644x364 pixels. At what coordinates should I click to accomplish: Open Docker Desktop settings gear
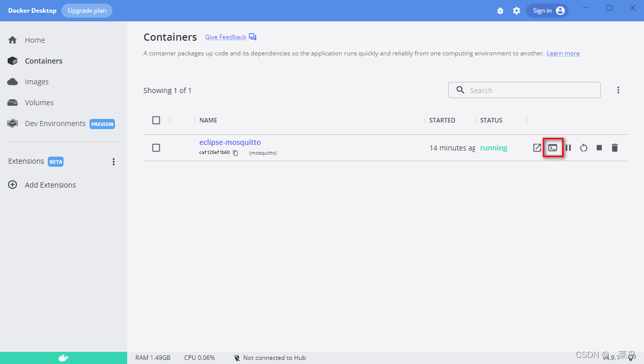[516, 10]
